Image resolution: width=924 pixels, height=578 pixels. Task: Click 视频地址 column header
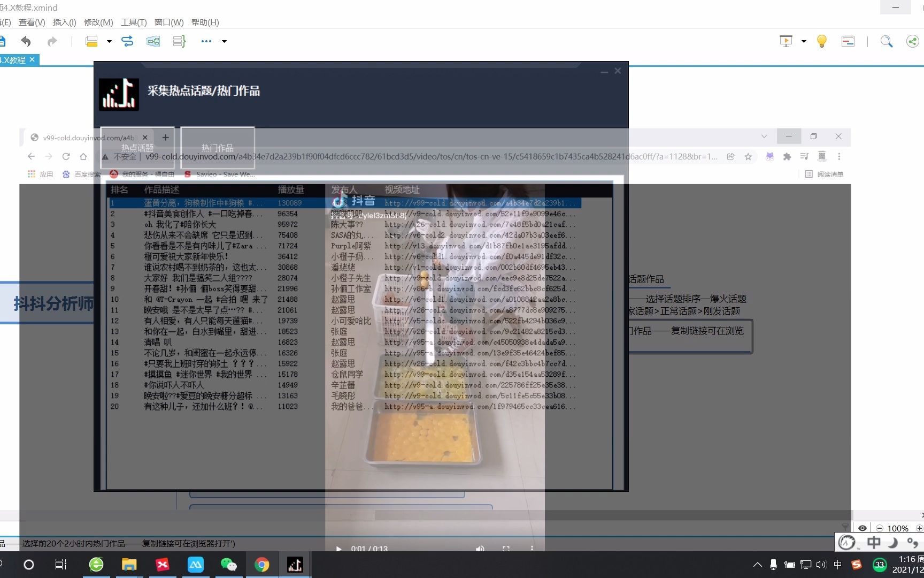(x=402, y=189)
